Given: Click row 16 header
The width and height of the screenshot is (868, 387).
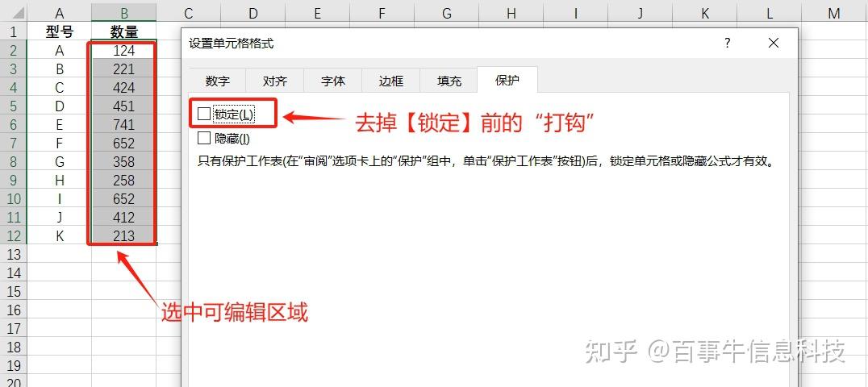Looking at the screenshot, I should [x=13, y=310].
